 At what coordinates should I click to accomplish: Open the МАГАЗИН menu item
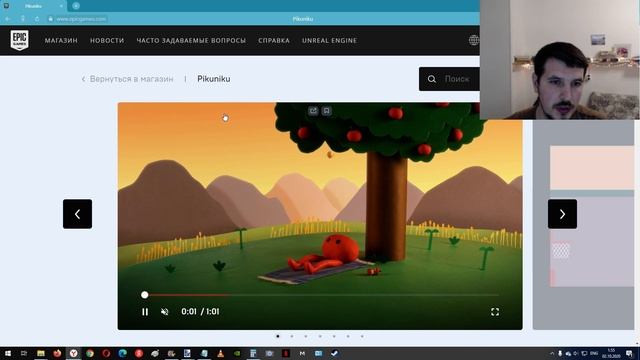(61, 40)
